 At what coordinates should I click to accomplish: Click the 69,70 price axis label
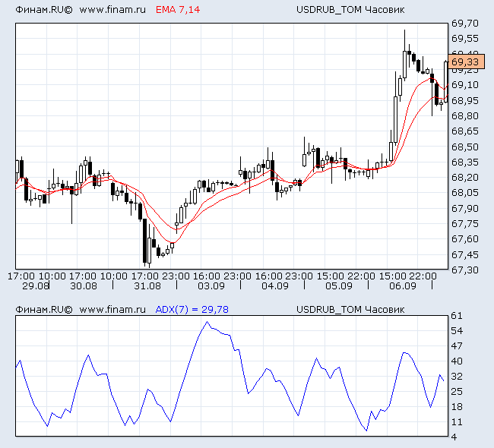point(464,24)
